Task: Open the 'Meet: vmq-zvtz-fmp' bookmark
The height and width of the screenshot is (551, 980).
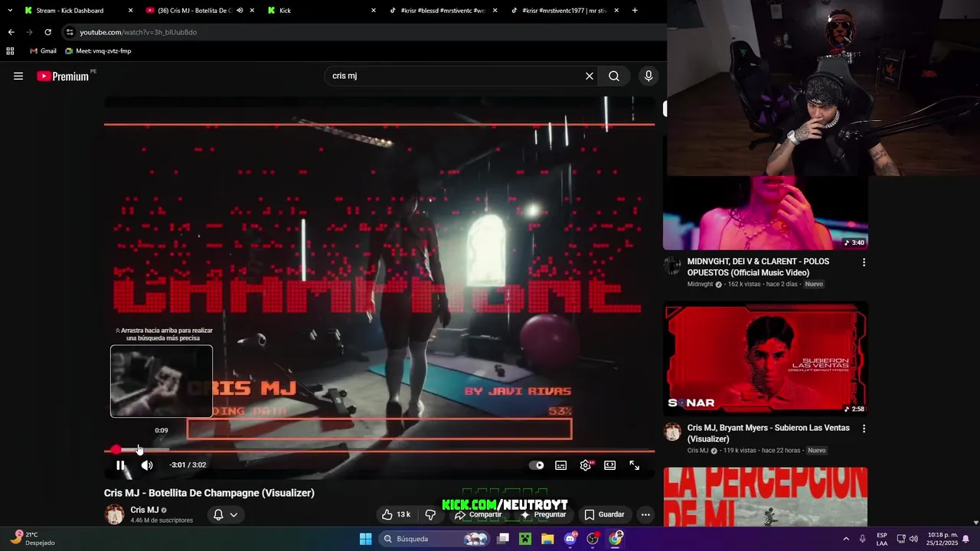Action: [x=98, y=51]
